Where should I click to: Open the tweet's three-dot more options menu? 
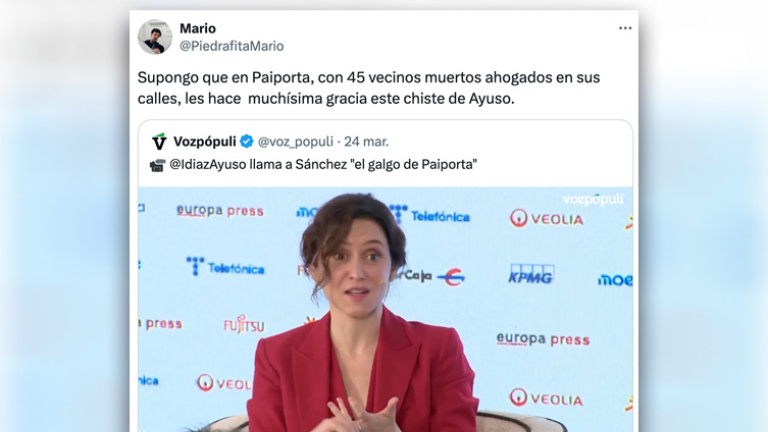[625, 28]
